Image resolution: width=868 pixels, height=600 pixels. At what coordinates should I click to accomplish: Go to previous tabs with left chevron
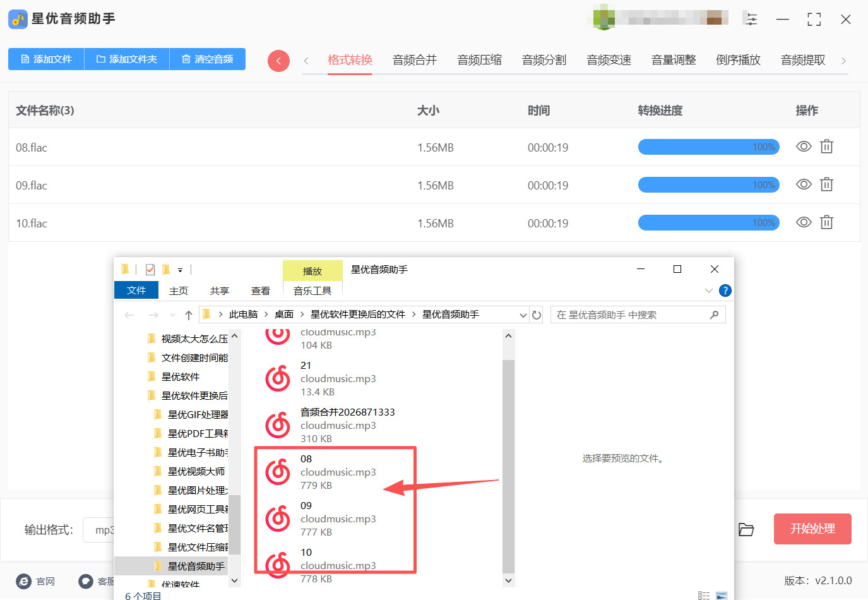[306, 61]
